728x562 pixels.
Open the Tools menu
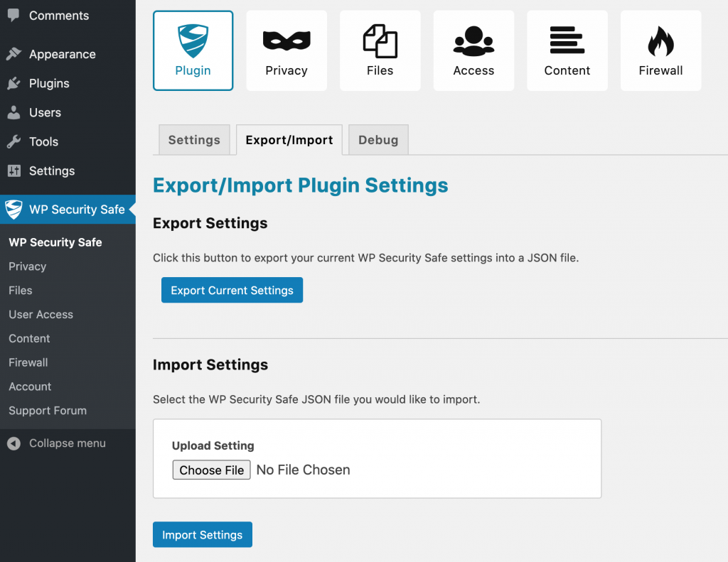click(68, 141)
